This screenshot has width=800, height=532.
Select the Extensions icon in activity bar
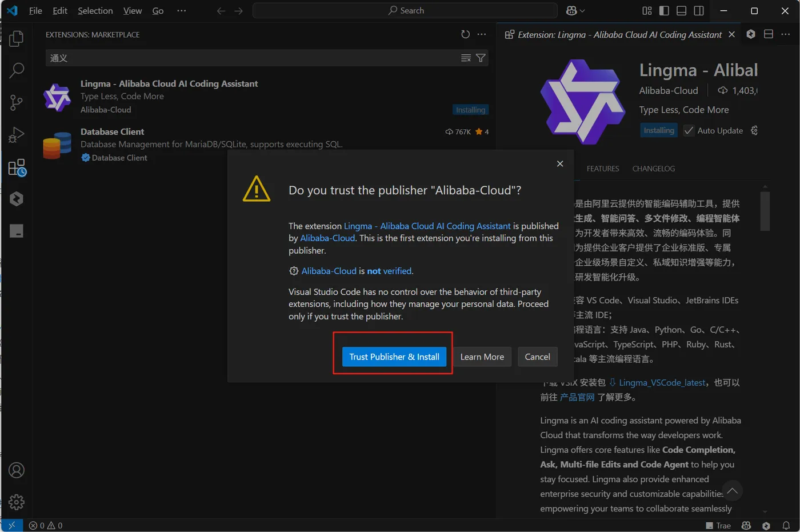coord(17,167)
